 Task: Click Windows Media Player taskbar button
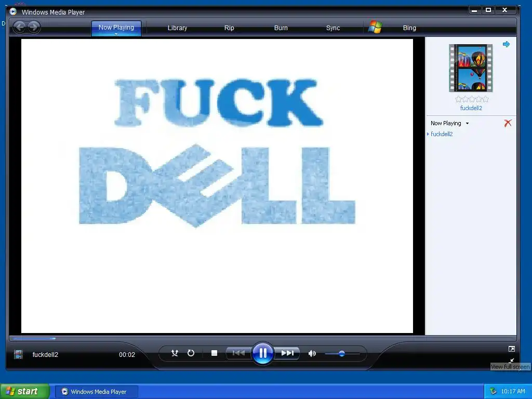96,392
